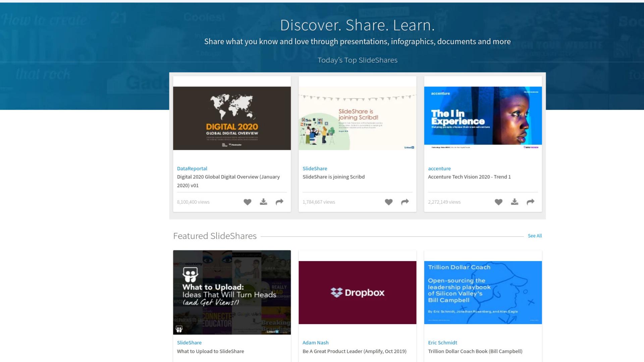Open the accenture author link
This screenshot has width=644, height=362.
tap(439, 168)
